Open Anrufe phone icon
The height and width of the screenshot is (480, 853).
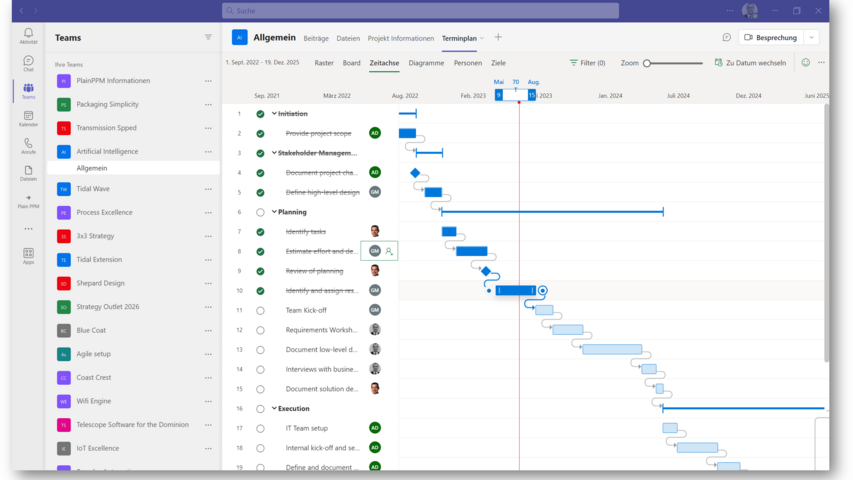click(28, 145)
